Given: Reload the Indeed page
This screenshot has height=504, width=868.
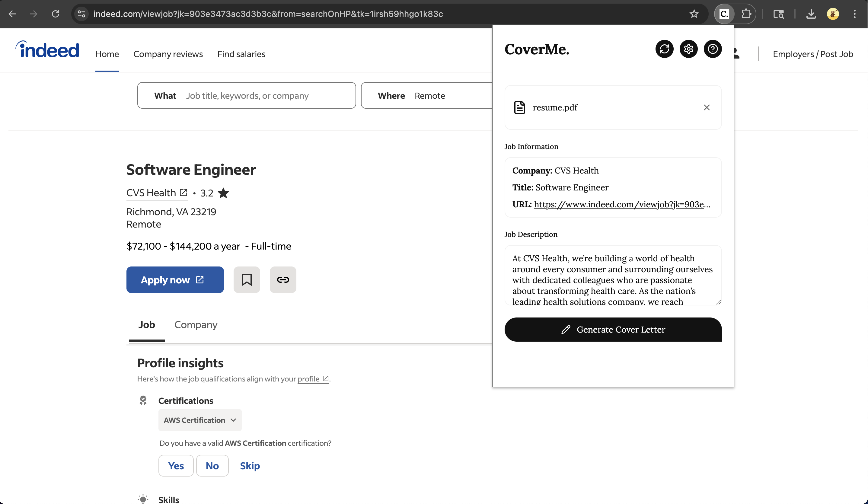Looking at the screenshot, I should point(56,14).
